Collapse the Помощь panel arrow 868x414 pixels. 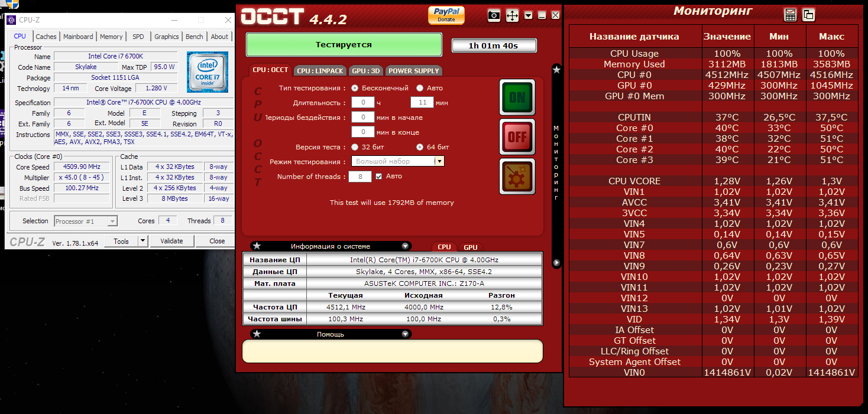click(405, 334)
